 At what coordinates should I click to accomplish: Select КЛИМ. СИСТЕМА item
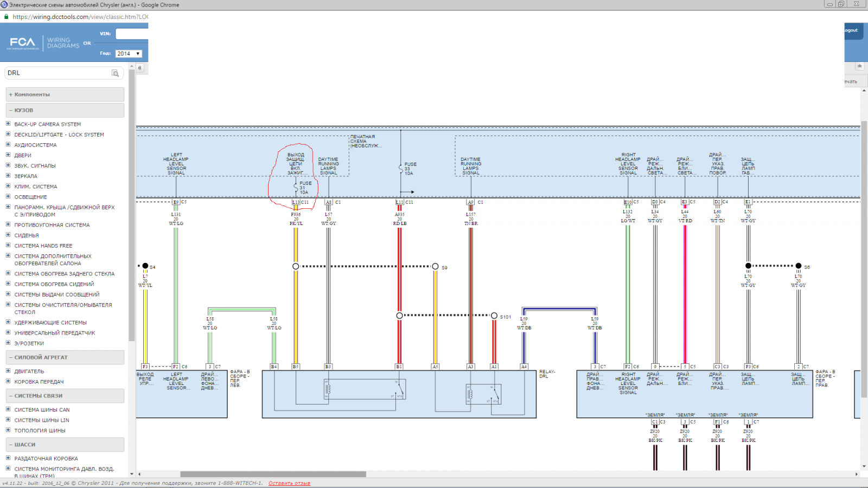point(36,187)
